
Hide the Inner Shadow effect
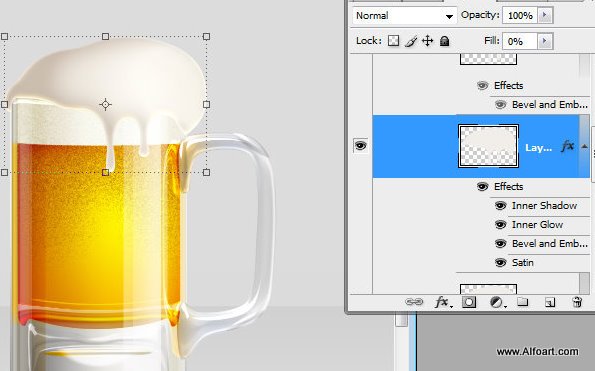click(x=501, y=205)
